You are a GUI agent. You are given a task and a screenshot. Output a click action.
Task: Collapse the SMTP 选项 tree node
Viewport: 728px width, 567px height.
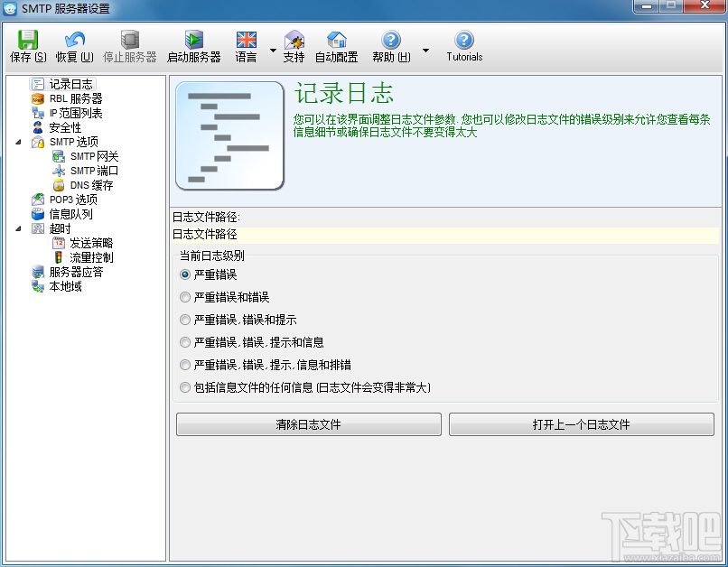click(19, 142)
